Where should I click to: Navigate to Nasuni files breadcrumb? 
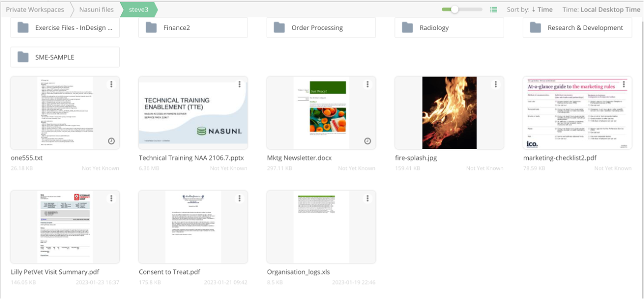click(96, 9)
